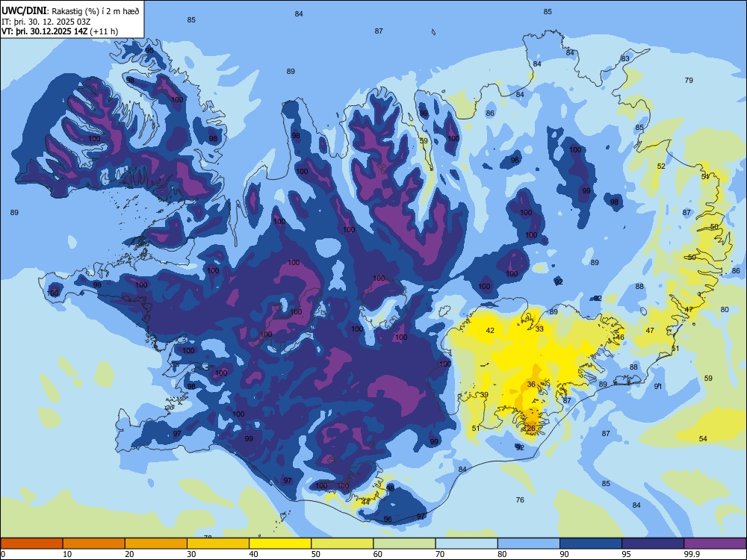Click the legend scale label 40
The image size is (747, 560).
coord(253,554)
